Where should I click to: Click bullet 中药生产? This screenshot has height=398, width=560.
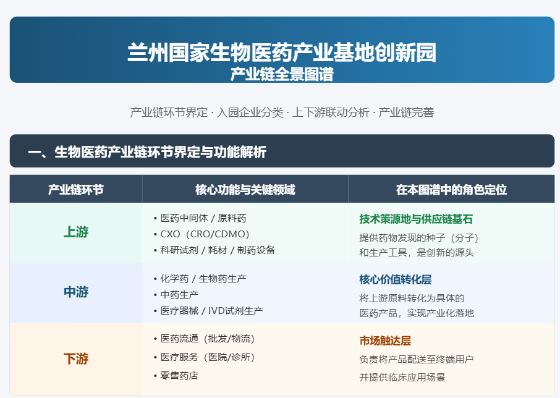(176, 295)
